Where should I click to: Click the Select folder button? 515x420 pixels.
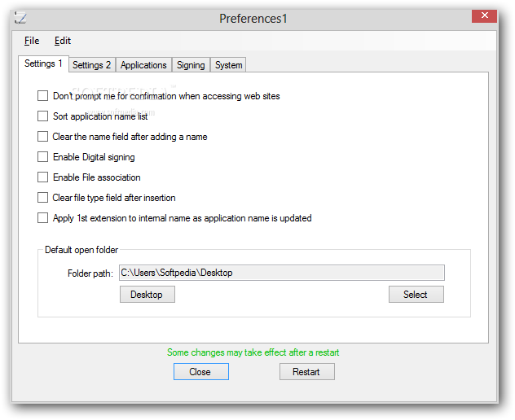pos(416,295)
